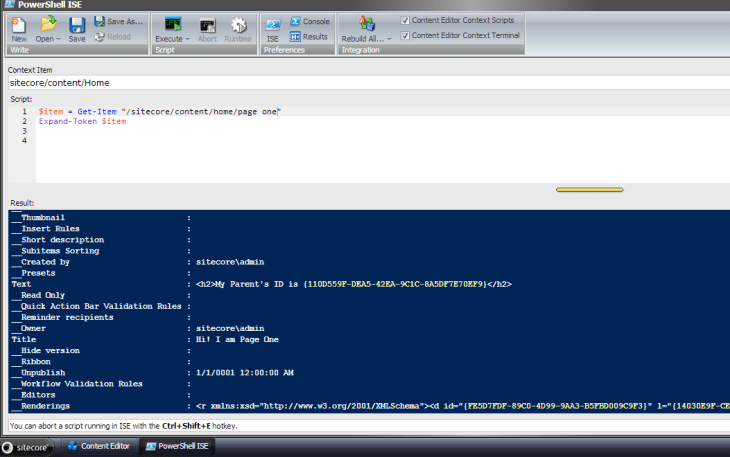730x457 pixels.
Task: Open Results settings in Preferences
Action: click(309, 37)
